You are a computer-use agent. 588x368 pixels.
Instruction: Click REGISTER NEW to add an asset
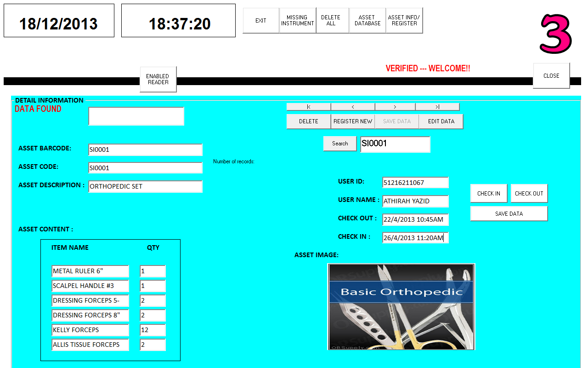[x=352, y=121]
